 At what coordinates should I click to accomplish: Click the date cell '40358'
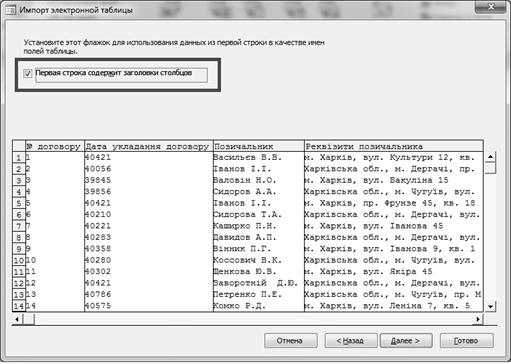point(149,249)
